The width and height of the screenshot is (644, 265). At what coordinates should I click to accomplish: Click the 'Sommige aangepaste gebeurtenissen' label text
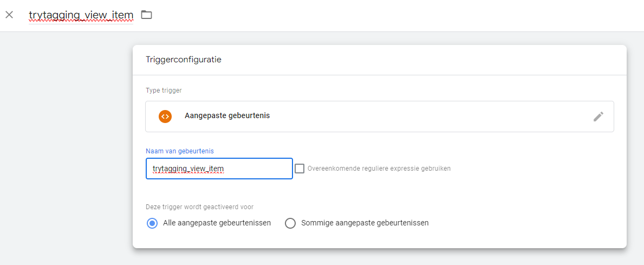[x=365, y=223]
